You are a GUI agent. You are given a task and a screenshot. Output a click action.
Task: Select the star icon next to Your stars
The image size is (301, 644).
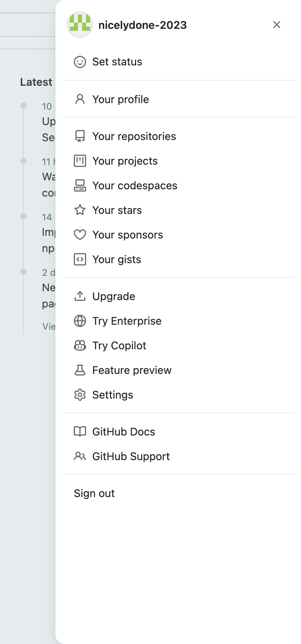(80, 210)
